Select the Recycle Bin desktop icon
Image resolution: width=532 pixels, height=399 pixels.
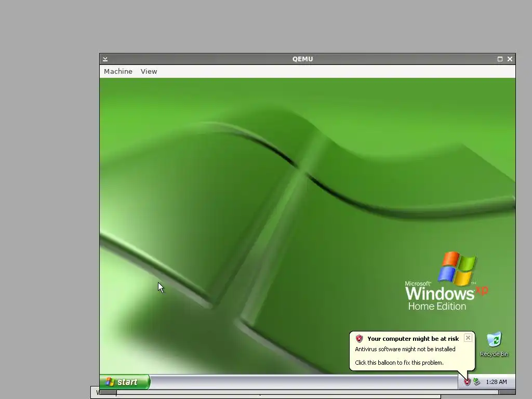[x=494, y=344]
